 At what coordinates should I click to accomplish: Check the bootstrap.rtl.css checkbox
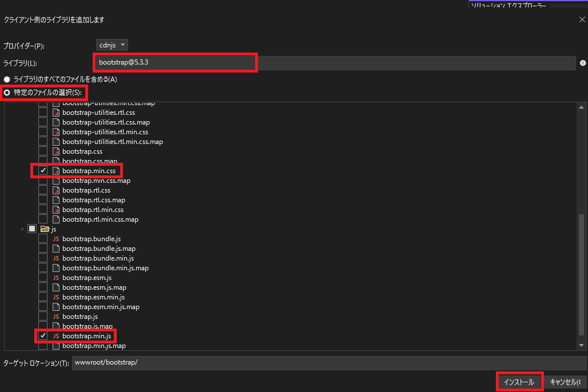[43, 190]
